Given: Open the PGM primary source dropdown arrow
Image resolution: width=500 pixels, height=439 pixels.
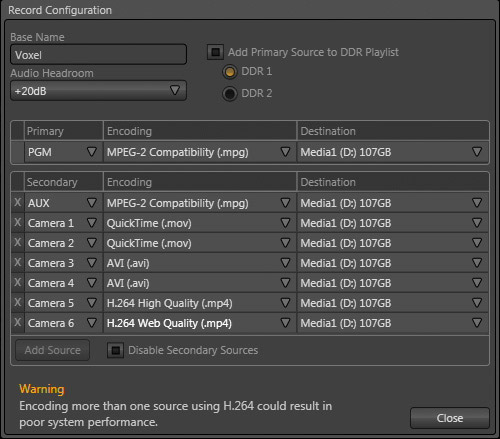Looking at the screenshot, I should point(92,152).
